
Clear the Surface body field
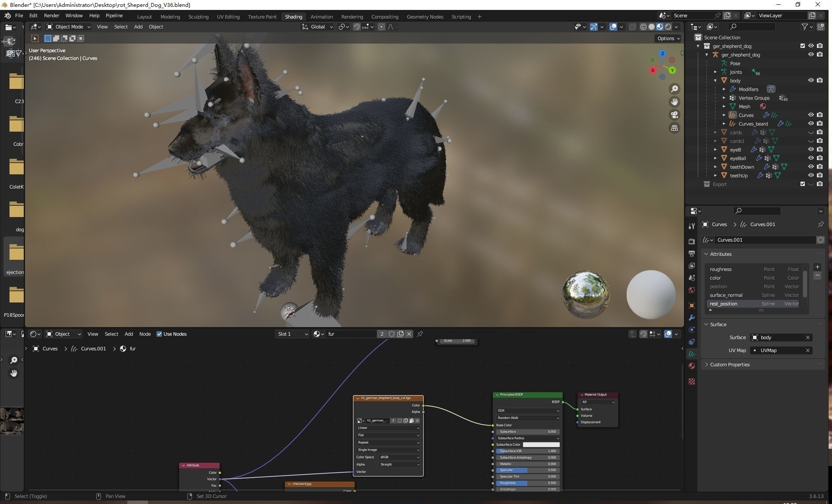[x=807, y=337]
